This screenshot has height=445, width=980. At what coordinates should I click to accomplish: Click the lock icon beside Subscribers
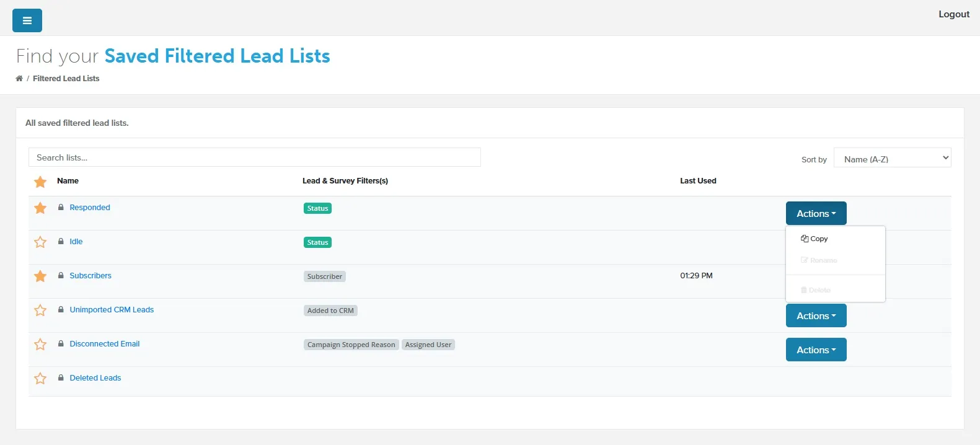(x=61, y=276)
